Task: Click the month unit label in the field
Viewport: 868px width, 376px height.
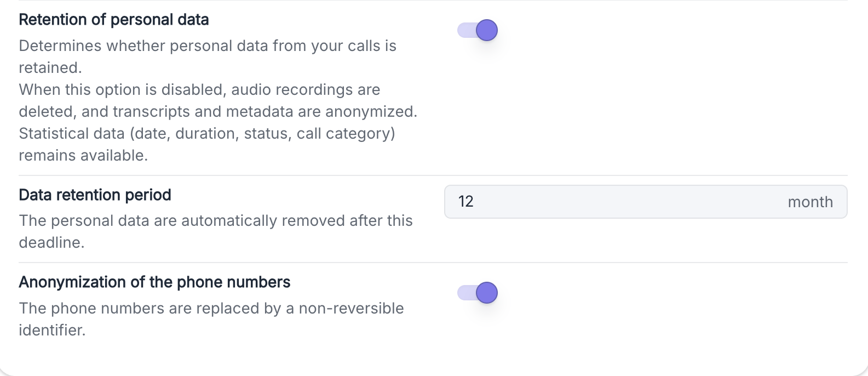Action: [x=810, y=202]
